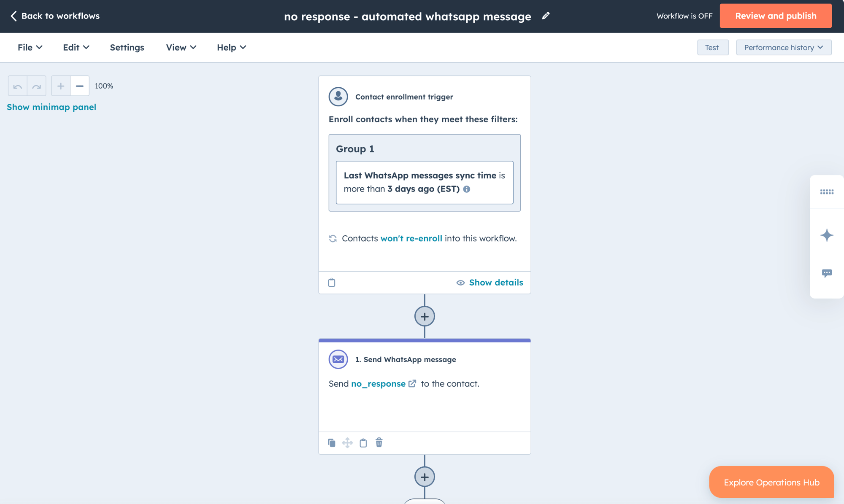Click the contact enrollment trigger icon
This screenshot has height=504, width=844.
[338, 96]
